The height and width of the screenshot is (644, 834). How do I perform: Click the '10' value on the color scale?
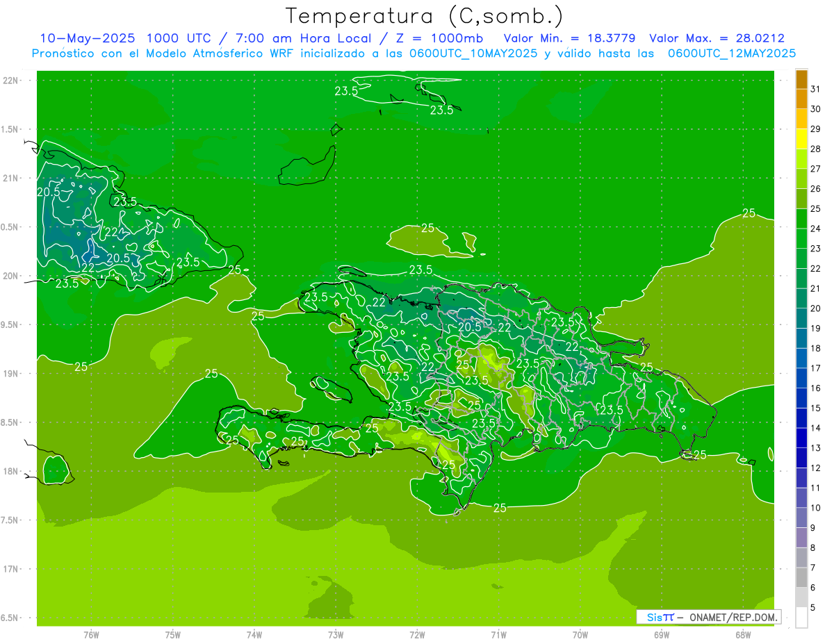click(815, 509)
